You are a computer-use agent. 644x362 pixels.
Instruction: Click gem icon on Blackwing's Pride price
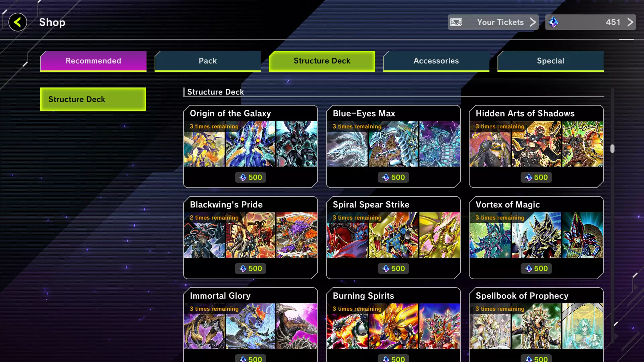[243, 269]
